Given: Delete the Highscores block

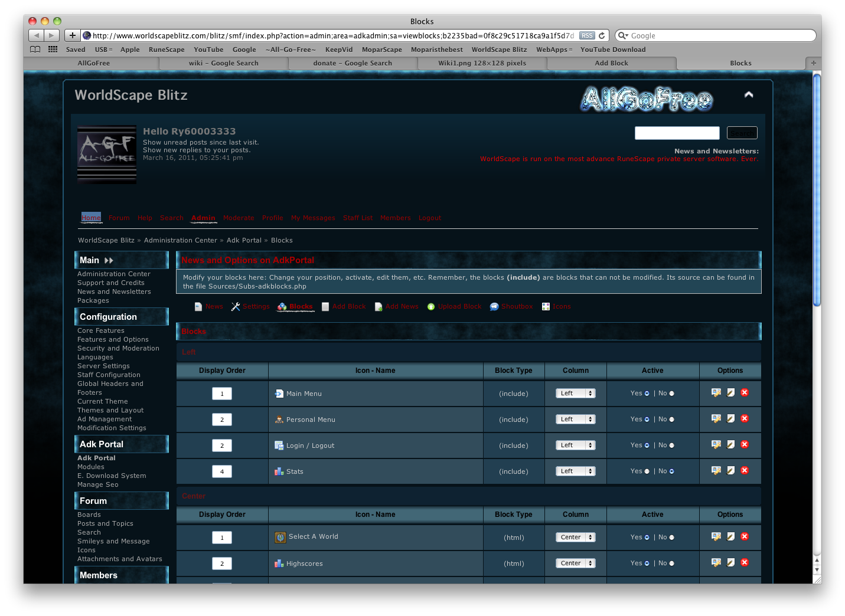Looking at the screenshot, I should coord(745,563).
